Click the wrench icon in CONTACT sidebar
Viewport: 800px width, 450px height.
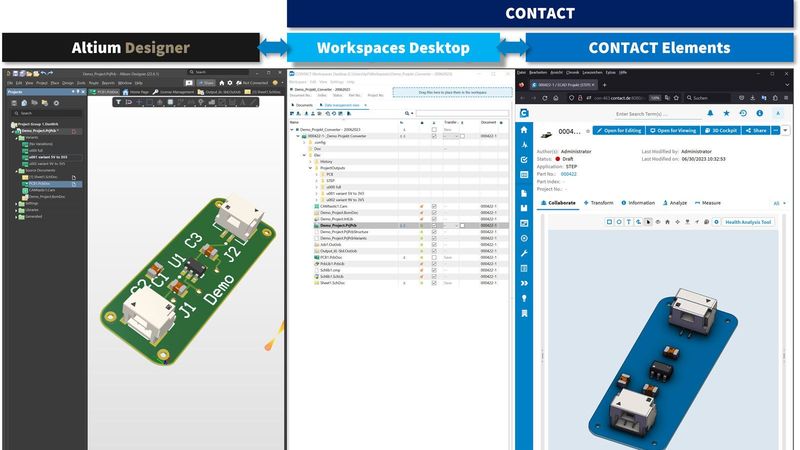coord(524,253)
